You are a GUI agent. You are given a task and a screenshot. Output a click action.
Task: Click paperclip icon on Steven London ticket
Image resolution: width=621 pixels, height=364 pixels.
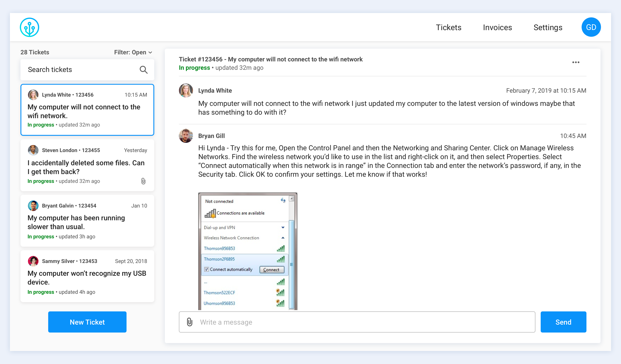coord(143,181)
